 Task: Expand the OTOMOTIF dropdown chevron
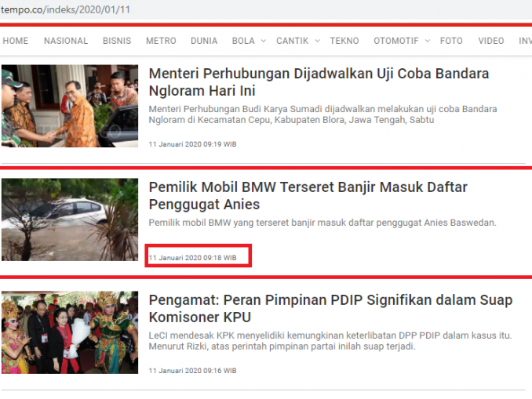(428, 41)
